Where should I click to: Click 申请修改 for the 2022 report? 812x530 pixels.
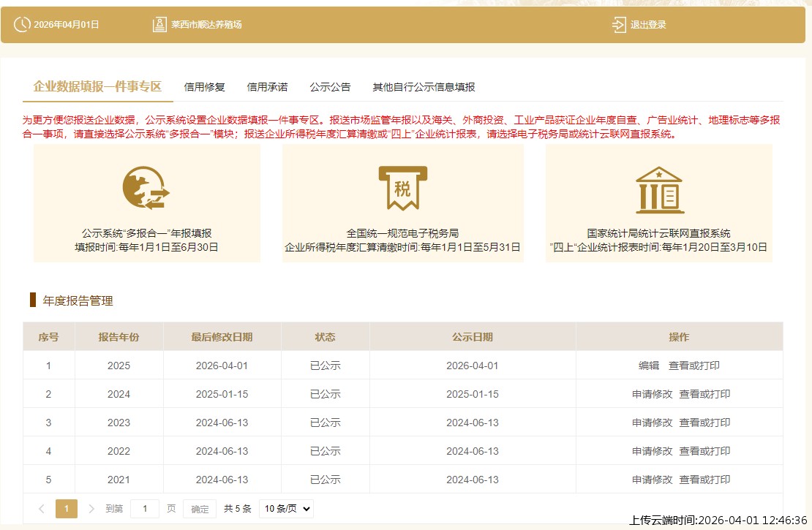pos(652,451)
